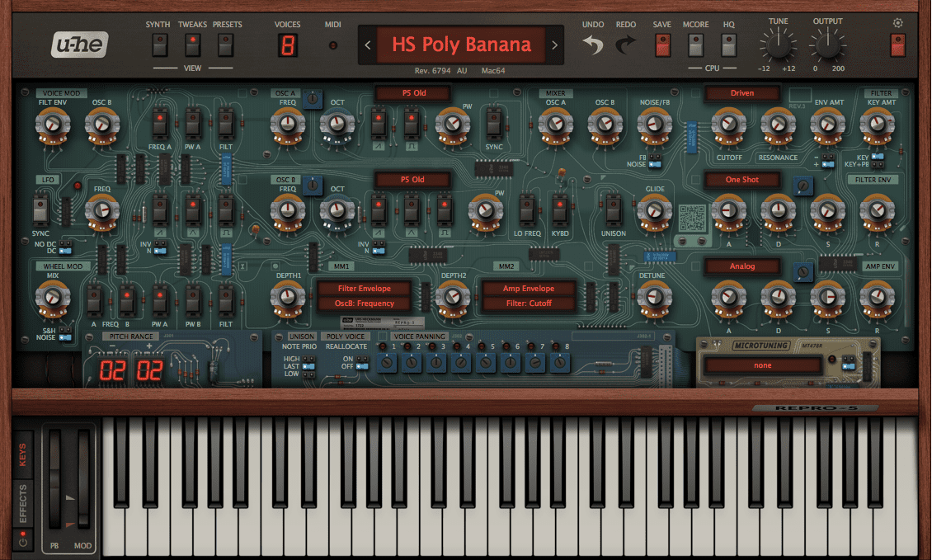Image resolution: width=932 pixels, height=560 pixels.
Task: Click the MIDI activity indicator
Action: click(x=333, y=45)
